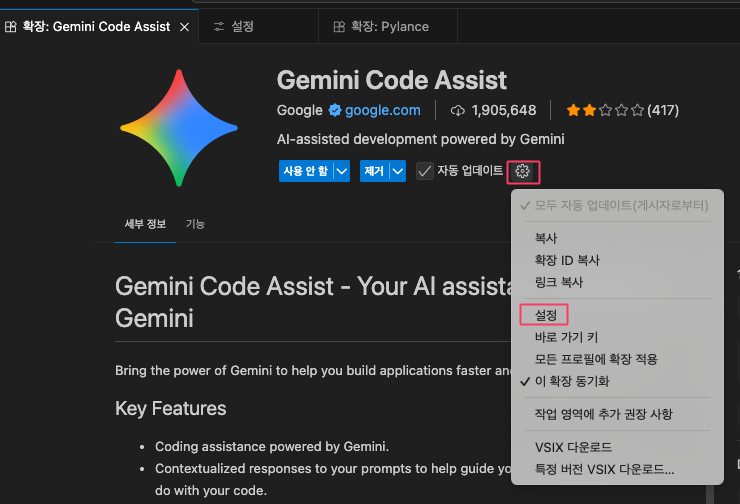Choose 복사 from the context menu
The height and width of the screenshot is (504, 740).
pos(617,238)
